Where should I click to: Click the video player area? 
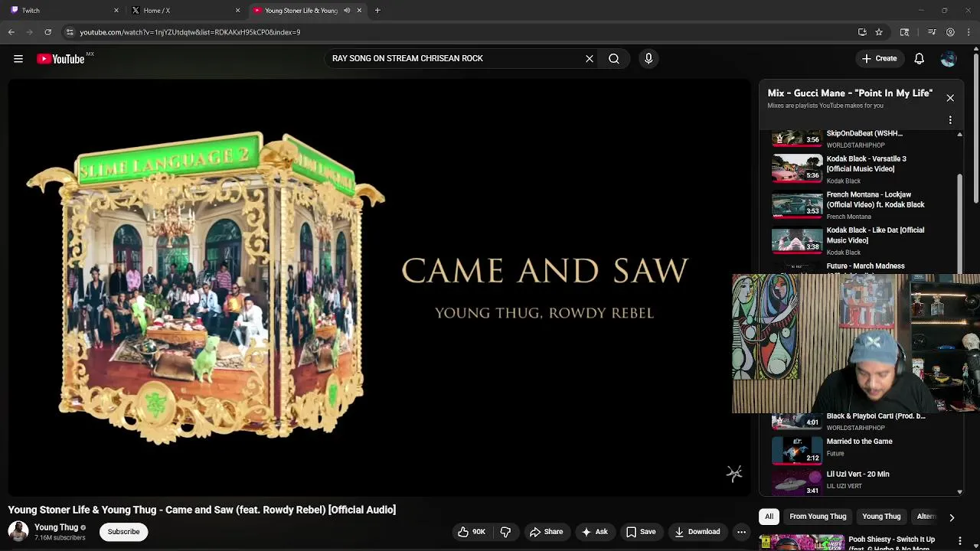(381, 287)
